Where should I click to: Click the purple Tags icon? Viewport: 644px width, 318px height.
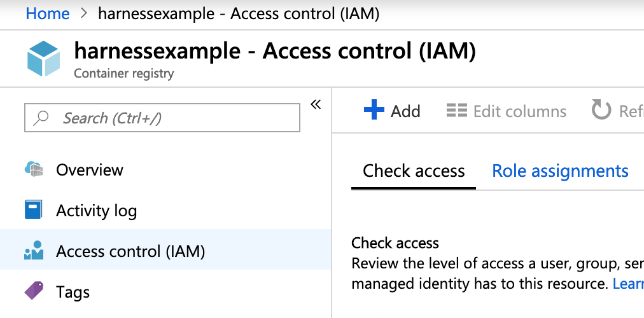click(x=34, y=291)
